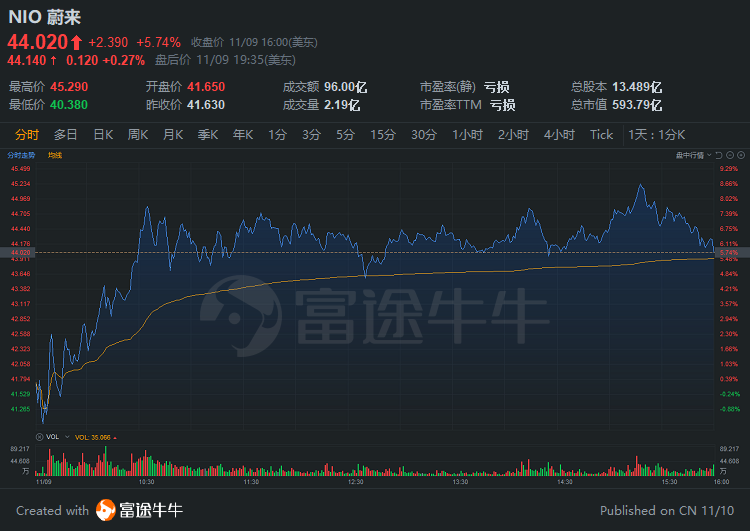Image resolution: width=750 pixels, height=531 pixels.
Task: Open the 周K weekly candlestick tab
Action: coord(138,135)
